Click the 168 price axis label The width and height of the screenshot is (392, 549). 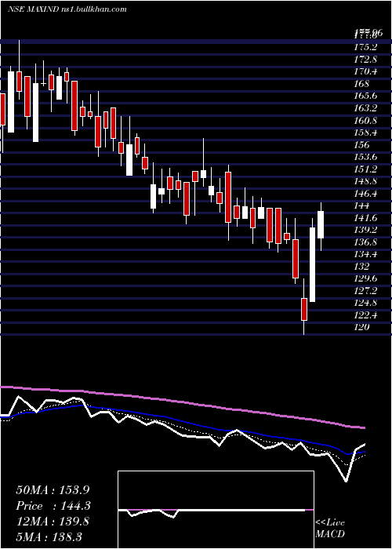(x=361, y=84)
